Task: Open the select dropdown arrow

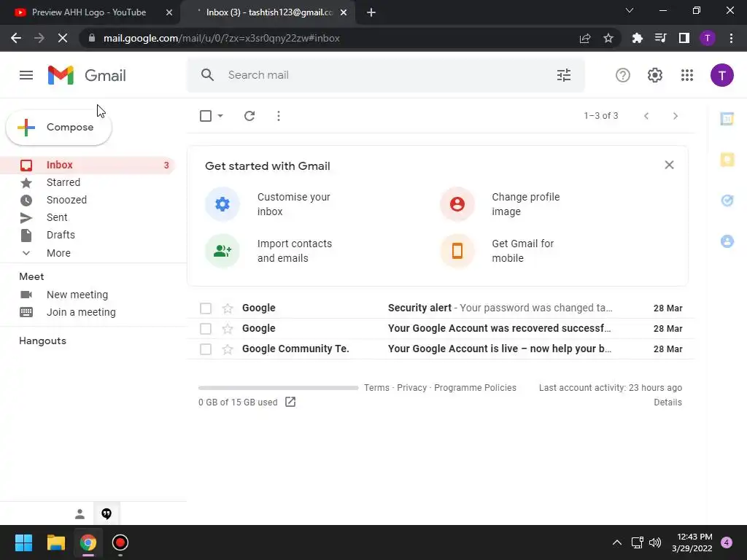Action: pyautogui.click(x=220, y=116)
